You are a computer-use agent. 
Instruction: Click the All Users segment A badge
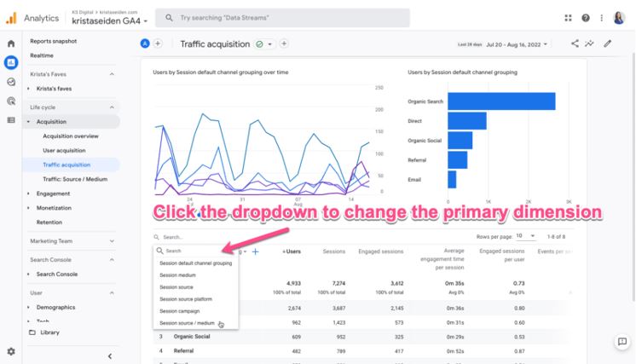point(145,43)
